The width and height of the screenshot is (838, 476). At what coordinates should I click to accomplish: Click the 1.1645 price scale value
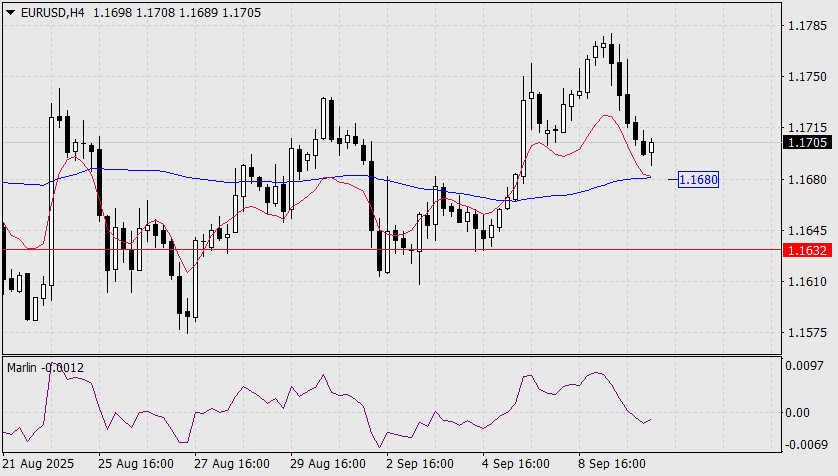point(807,231)
